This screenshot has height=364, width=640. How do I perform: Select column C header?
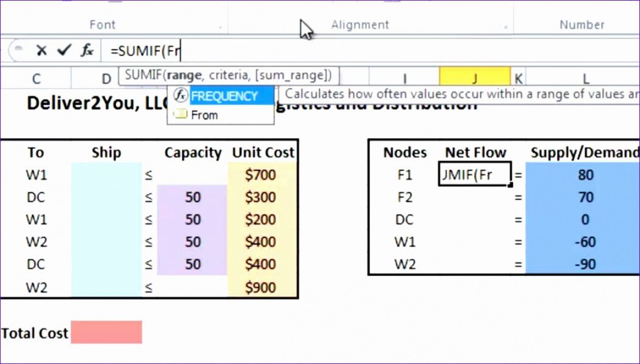pyautogui.click(x=36, y=78)
